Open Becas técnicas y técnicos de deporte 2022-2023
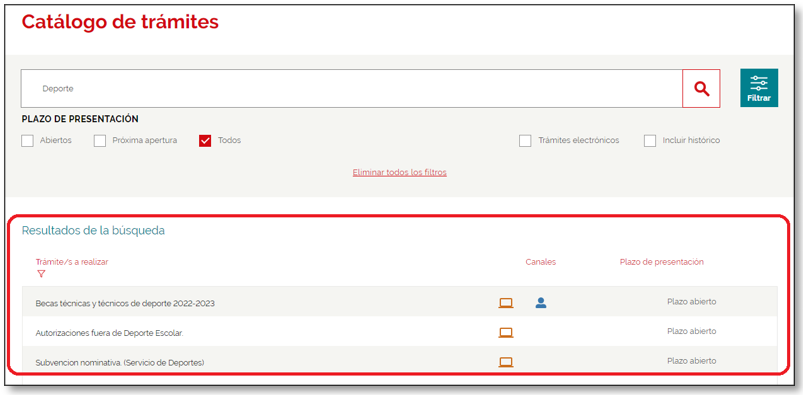Screen dimensions: 803x395 [x=125, y=303]
